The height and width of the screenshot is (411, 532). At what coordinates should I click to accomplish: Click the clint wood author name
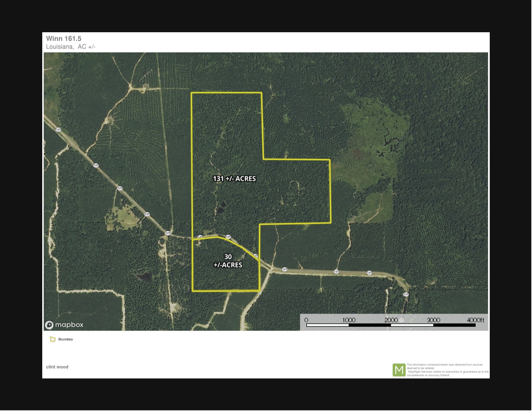click(x=57, y=367)
